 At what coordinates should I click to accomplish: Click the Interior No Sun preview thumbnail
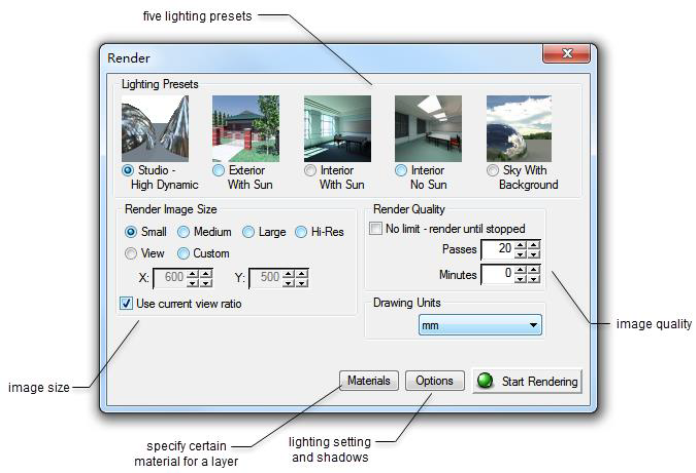[x=428, y=128]
